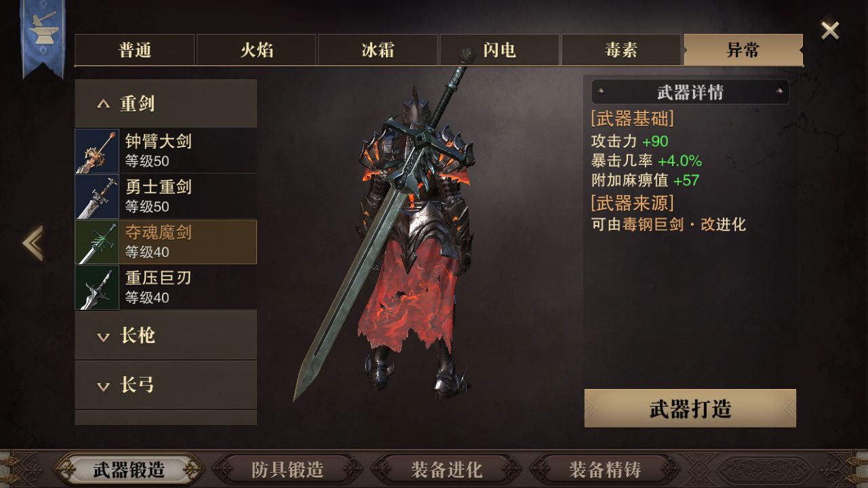Click the 武器打造 craft button
The height and width of the screenshot is (488, 868).
[690, 409]
